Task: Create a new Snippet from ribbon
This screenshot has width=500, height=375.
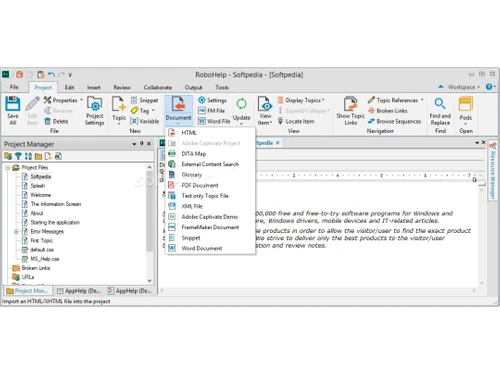Action: pyautogui.click(x=145, y=100)
